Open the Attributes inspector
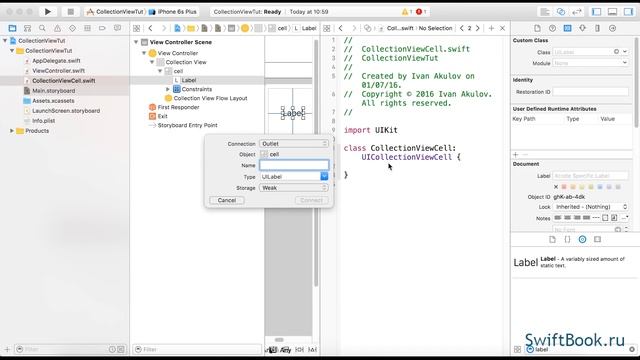The image size is (640, 360). pos(582,28)
